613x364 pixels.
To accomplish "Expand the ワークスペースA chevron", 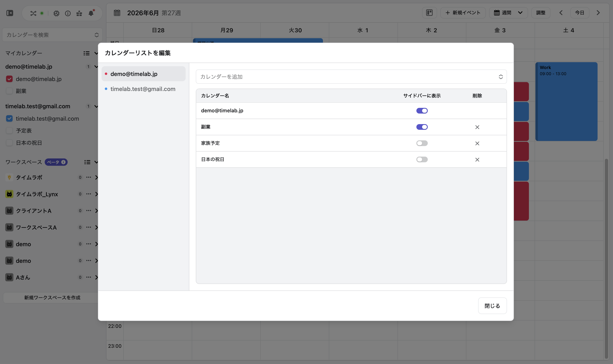I will (x=96, y=227).
